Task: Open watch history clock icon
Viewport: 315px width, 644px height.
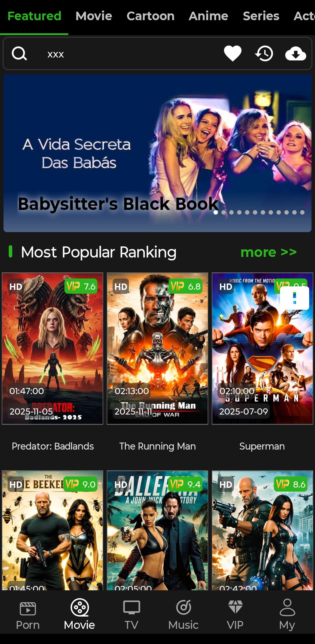Action: pos(264,54)
